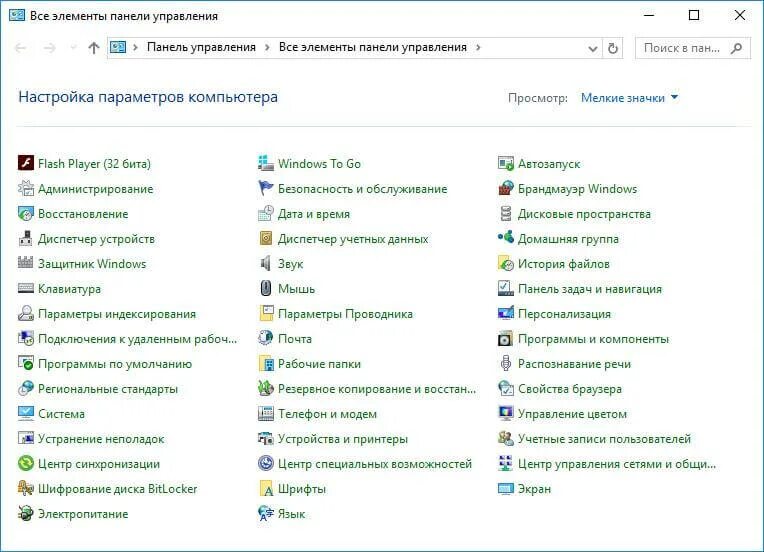This screenshot has width=764, height=552.
Task: Open Персонализация link
Action: point(564,314)
